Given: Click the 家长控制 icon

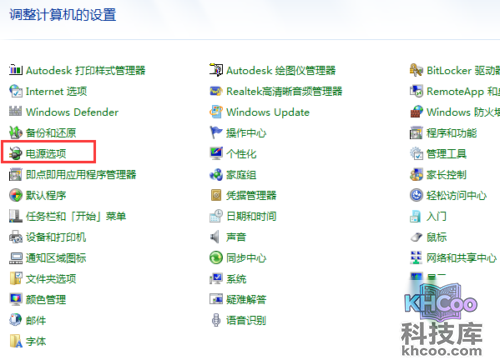Looking at the screenshot, I should (416, 174).
